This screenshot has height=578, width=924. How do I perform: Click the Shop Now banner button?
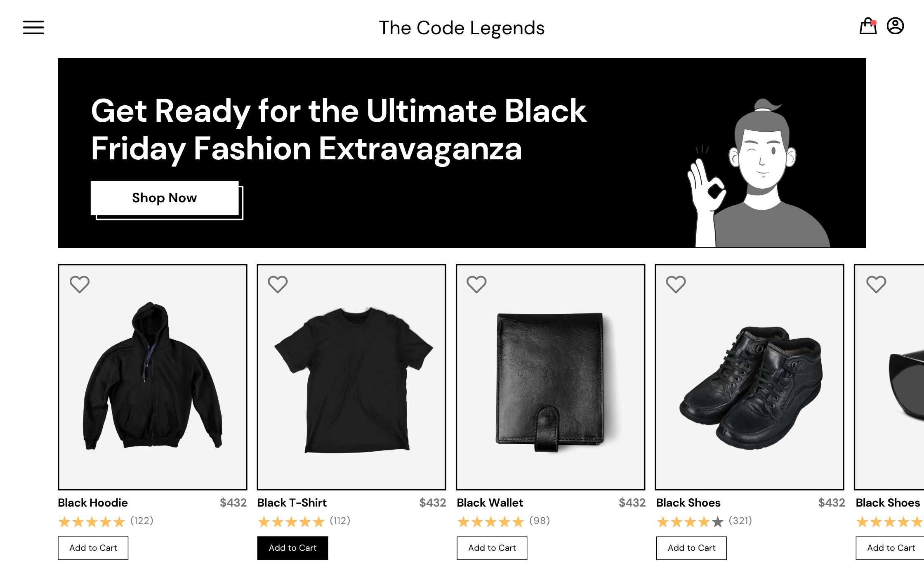(x=165, y=198)
